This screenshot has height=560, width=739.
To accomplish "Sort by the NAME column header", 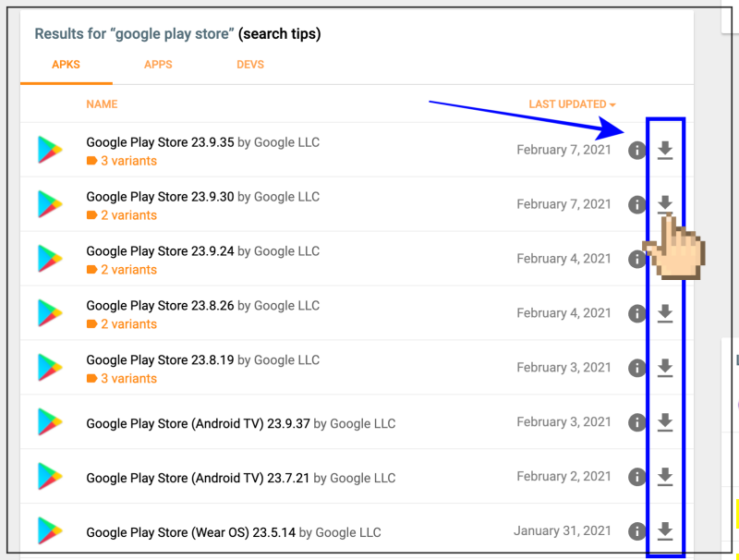I will tap(102, 104).
